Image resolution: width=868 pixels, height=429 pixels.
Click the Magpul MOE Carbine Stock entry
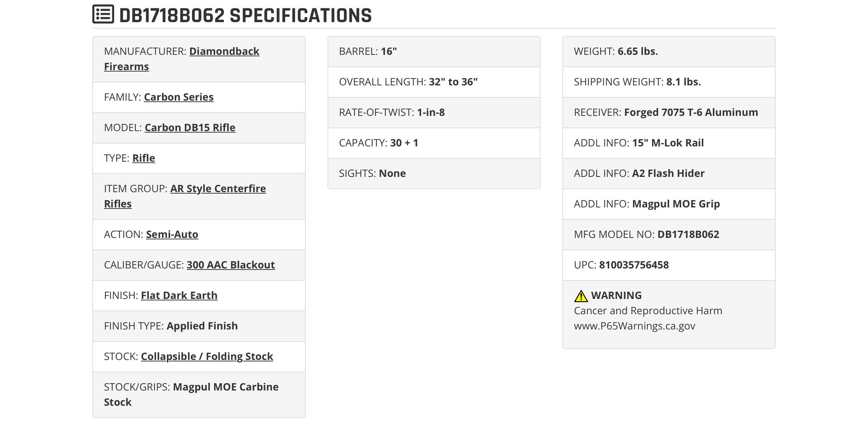pyautogui.click(x=191, y=394)
